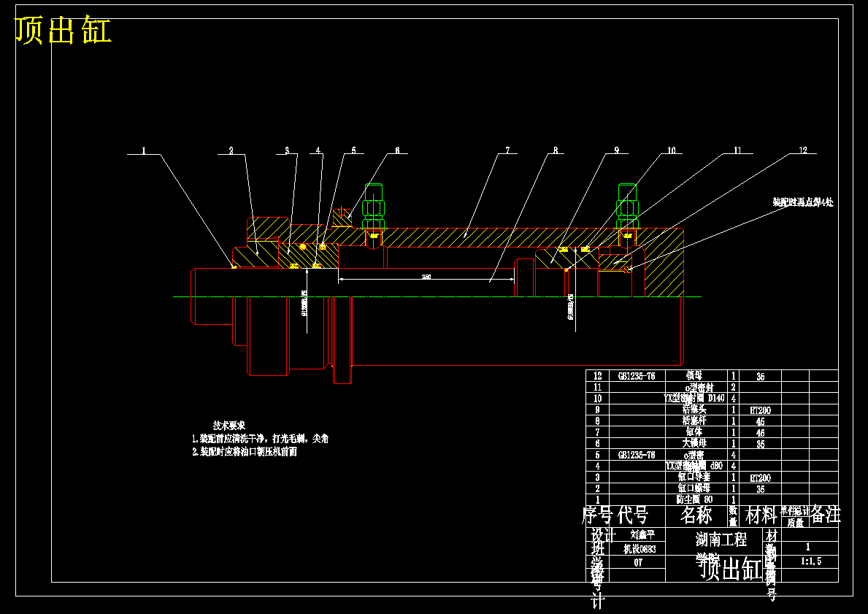Select the 活塞杆 part name cell

point(694,421)
